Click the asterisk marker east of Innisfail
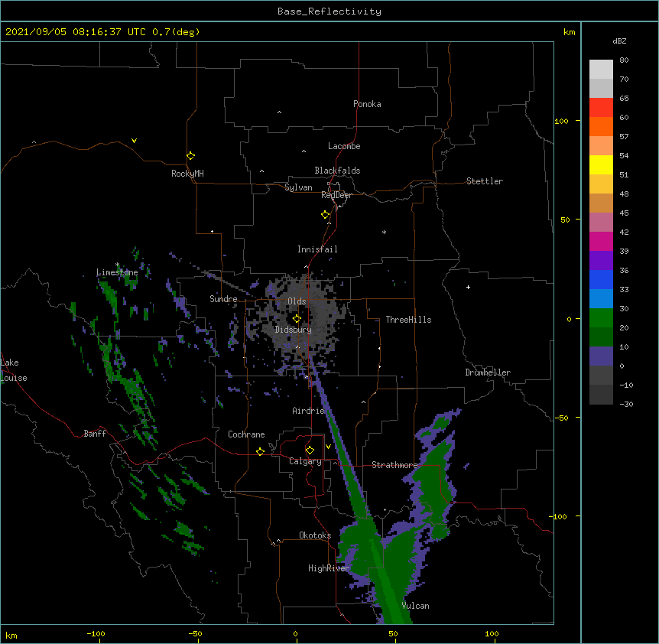The height and width of the screenshot is (644, 659). tap(384, 232)
